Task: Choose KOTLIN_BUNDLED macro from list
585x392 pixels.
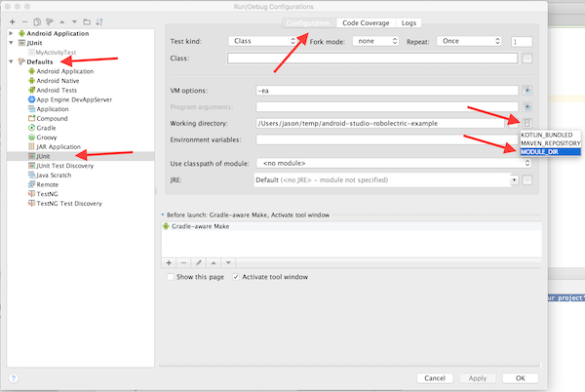Action: pyautogui.click(x=550, y=135)
